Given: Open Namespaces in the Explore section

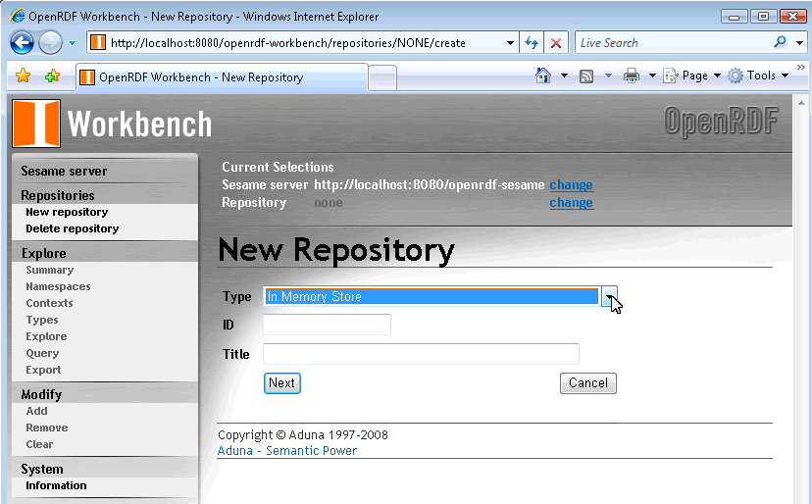Looking at the screenshot, I should [58, 286].
